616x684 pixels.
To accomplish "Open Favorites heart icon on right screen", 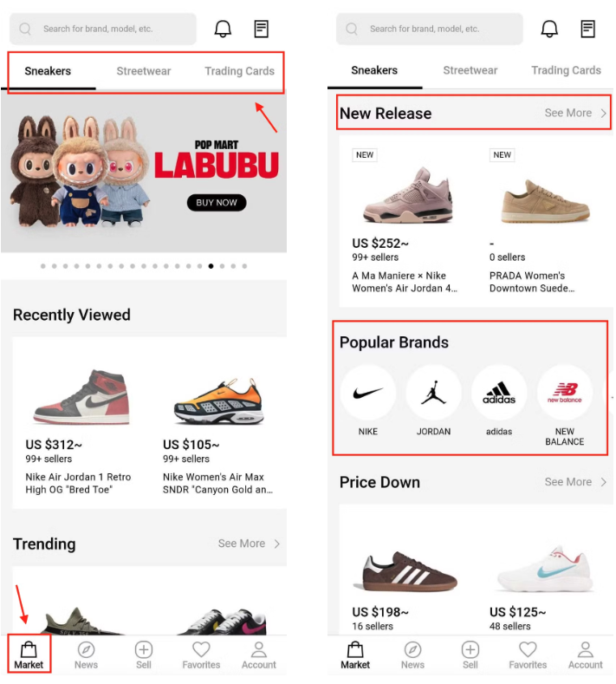I will pos(528,649).
